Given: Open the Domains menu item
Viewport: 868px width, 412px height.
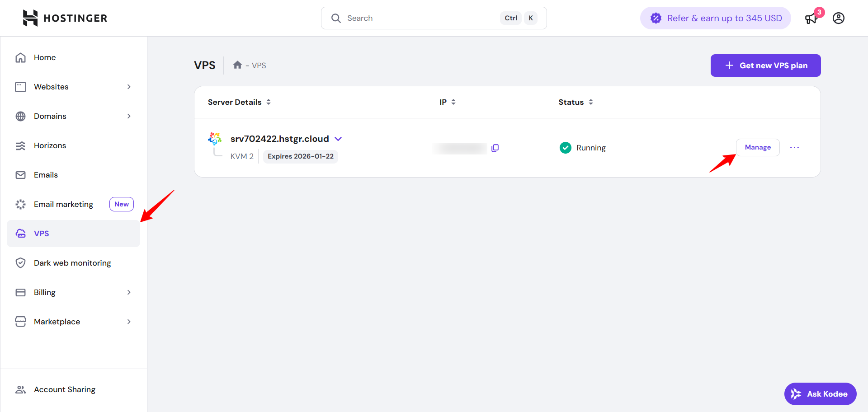Looking at the screenshot, I should click(73, 116).
